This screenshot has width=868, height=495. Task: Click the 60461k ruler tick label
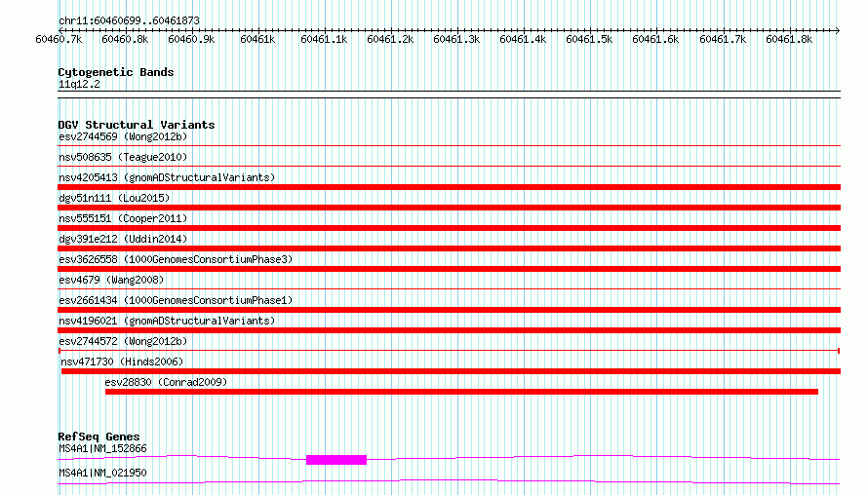(x=257, y=39)
